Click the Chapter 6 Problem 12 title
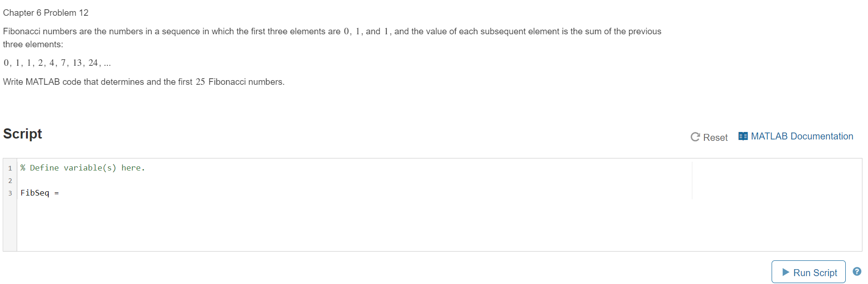Viewport: 868px width, 284px height. (45, 13)
